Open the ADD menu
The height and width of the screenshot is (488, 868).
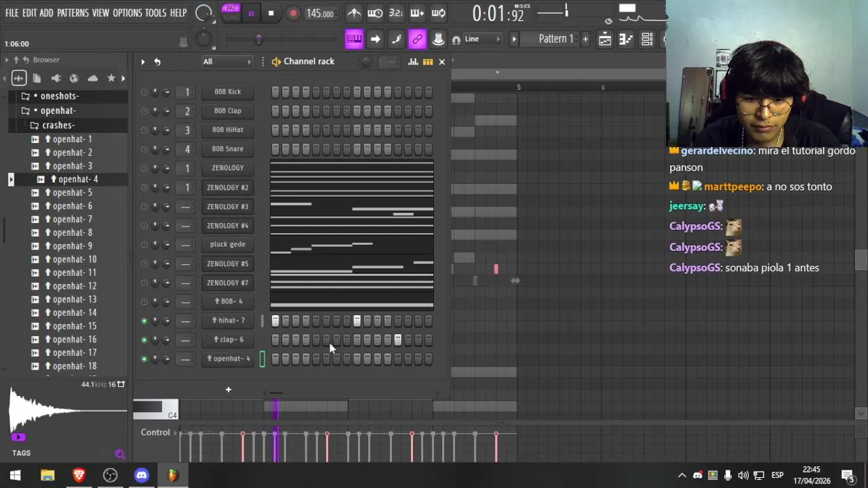pyautogui.click(x=46, y=13)
